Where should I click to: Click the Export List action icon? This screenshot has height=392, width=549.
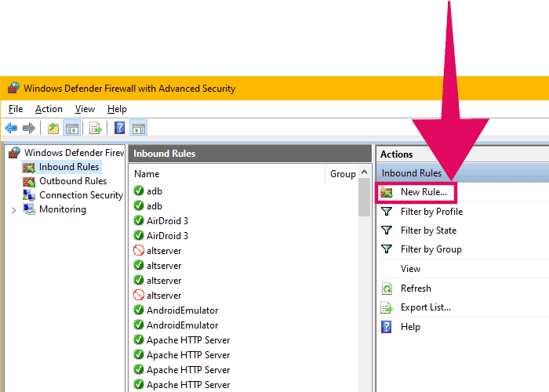[x=387, y=307]
